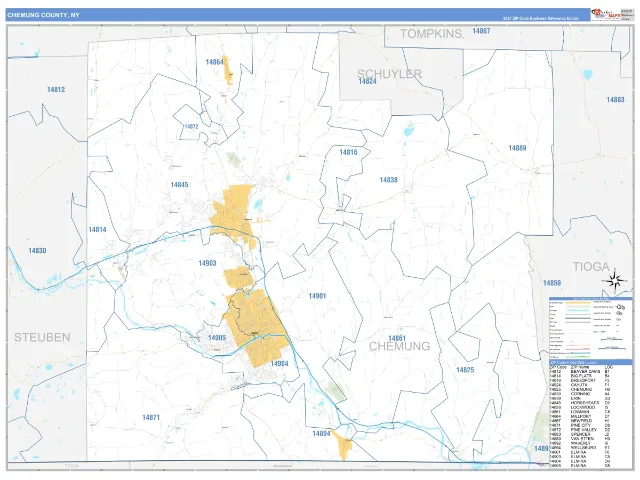Click the VAN ETTEN row in the ZIP index
This screenshot has width=640, height=480.
580,439
